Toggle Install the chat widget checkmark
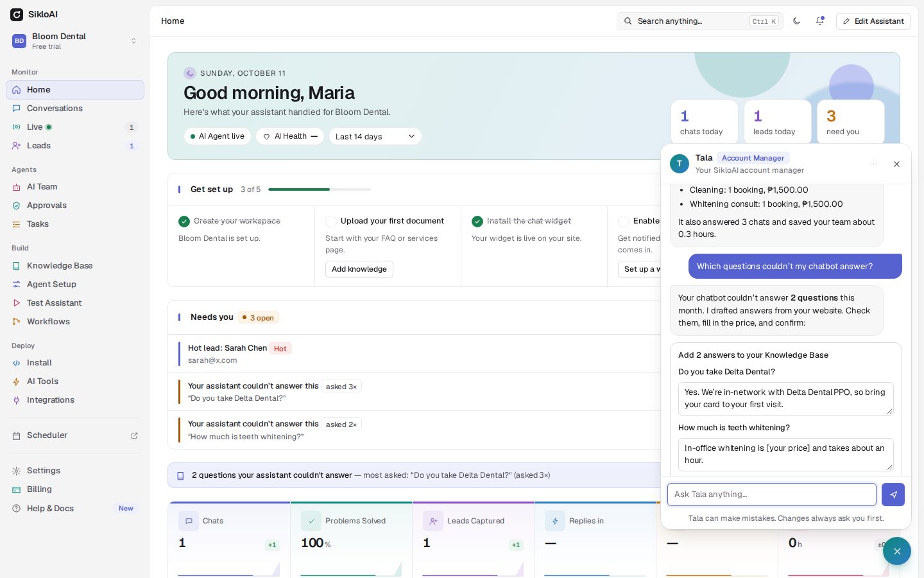Image resolution: width=924 pixels, height=578 pixels. click(x=477, y=222)
